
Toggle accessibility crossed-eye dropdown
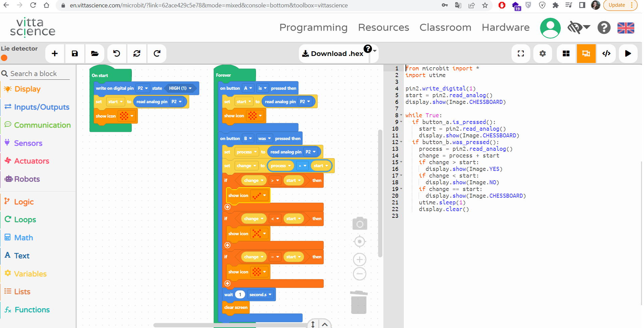[x=579, y=27]
